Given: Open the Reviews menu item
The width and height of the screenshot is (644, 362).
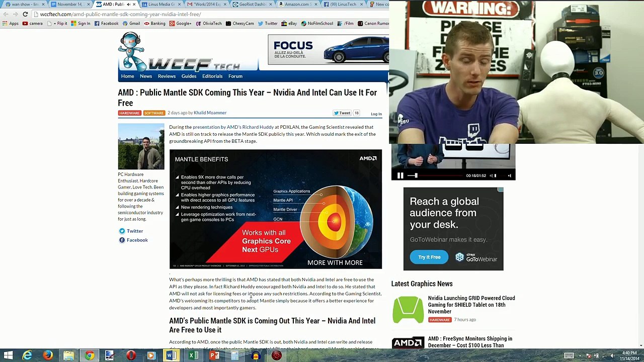Looking at the screenshot, I should (167, 76).
